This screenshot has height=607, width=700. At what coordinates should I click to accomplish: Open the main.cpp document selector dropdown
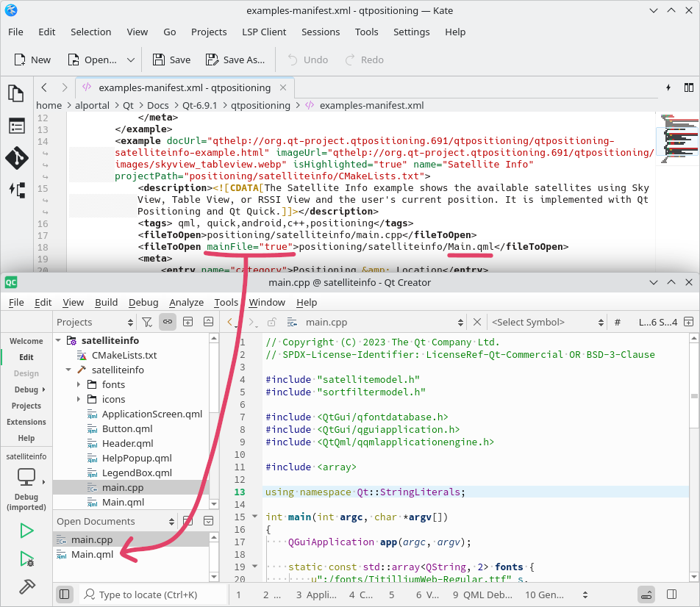pos(375,323)
